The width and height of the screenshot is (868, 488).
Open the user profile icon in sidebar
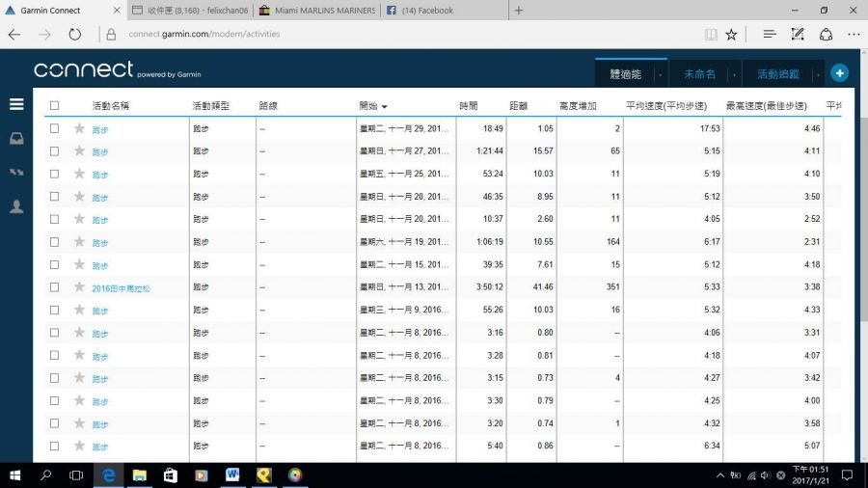[x=16, y=206]
